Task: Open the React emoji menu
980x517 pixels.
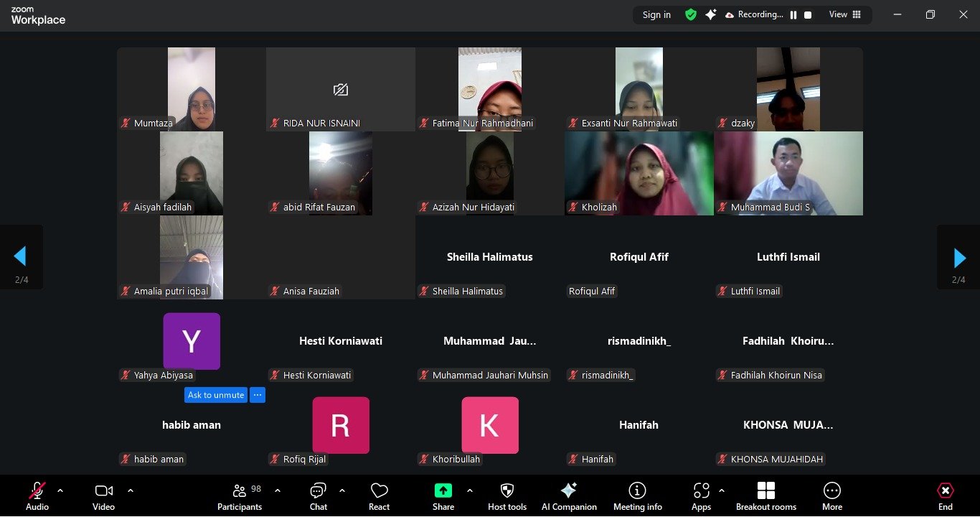Action: [379, 495]
